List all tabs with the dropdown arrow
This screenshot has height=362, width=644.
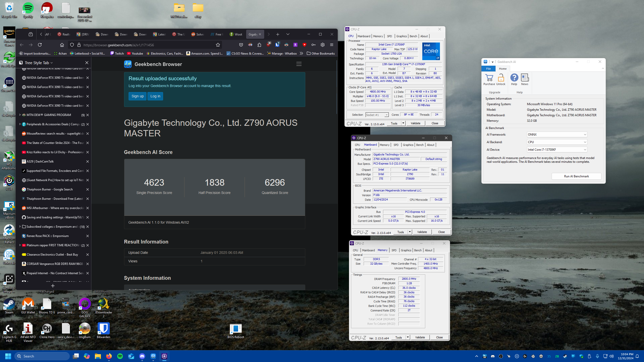coord(288,34)
